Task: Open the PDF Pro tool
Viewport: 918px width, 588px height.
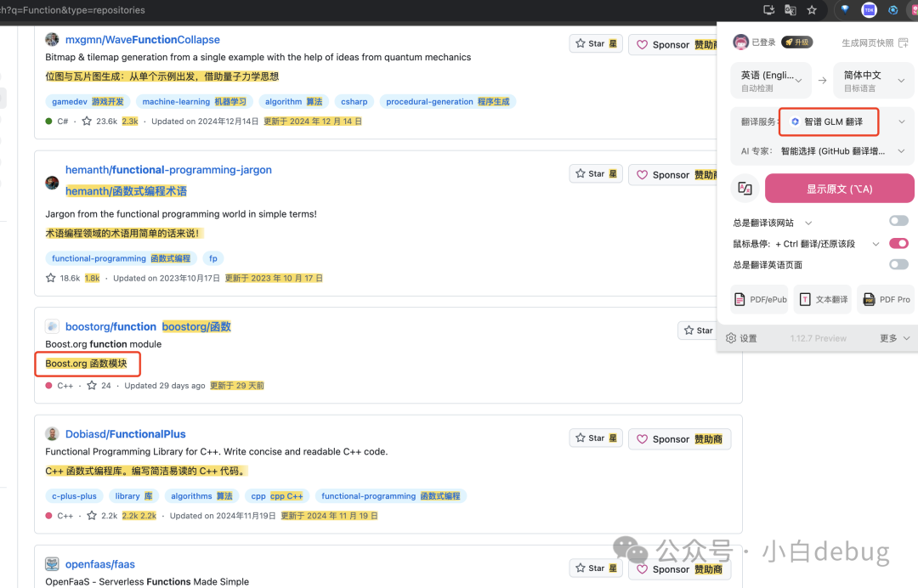Action: pos(887,300)
